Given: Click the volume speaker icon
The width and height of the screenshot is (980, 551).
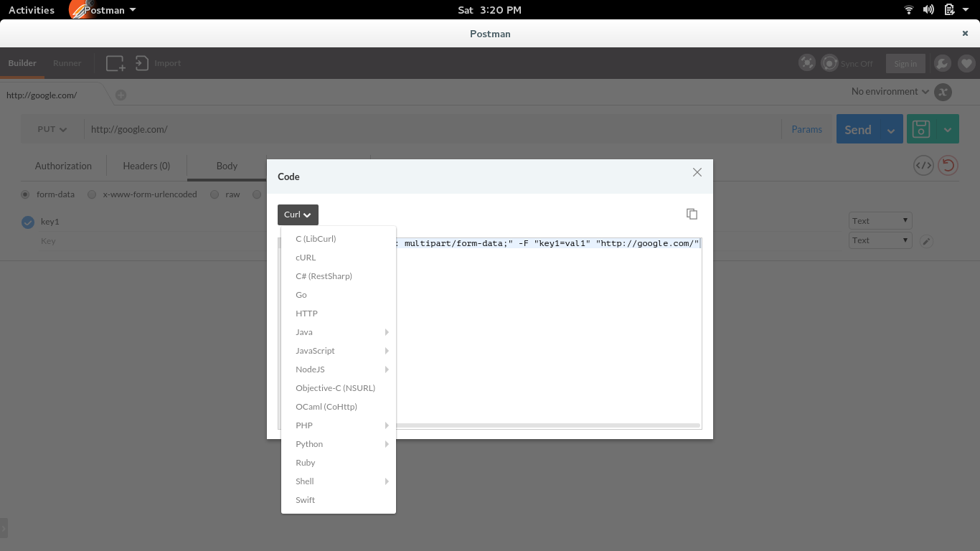Looking at the screenshot, I should 928,10.
